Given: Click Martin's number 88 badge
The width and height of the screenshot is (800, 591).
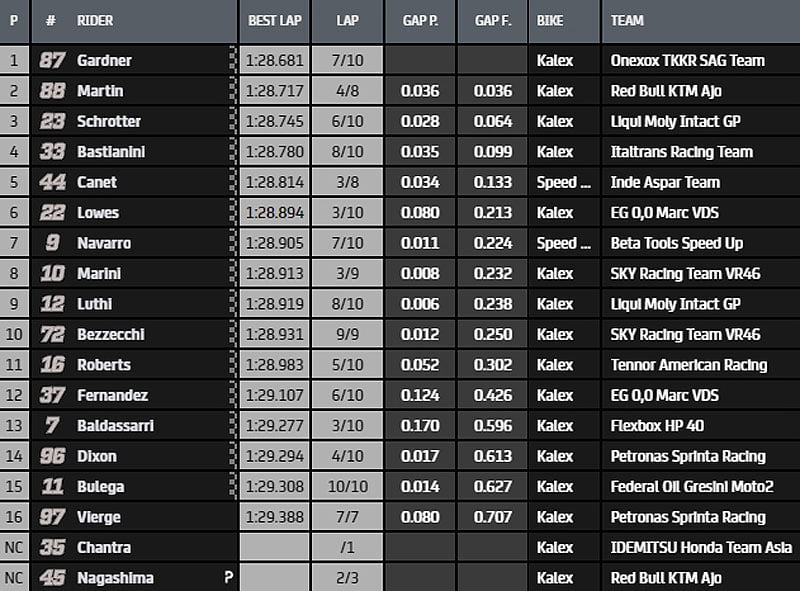Looking at the screenshot, I should point(52,91).
